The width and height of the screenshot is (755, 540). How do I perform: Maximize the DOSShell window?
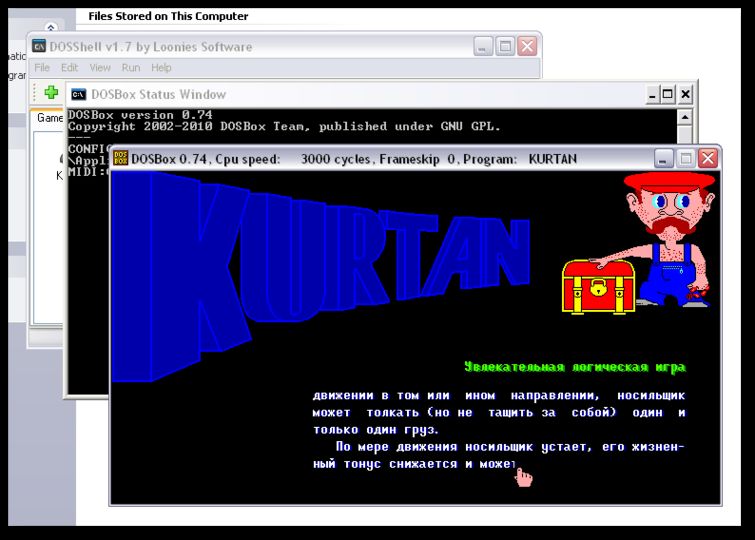505,47
